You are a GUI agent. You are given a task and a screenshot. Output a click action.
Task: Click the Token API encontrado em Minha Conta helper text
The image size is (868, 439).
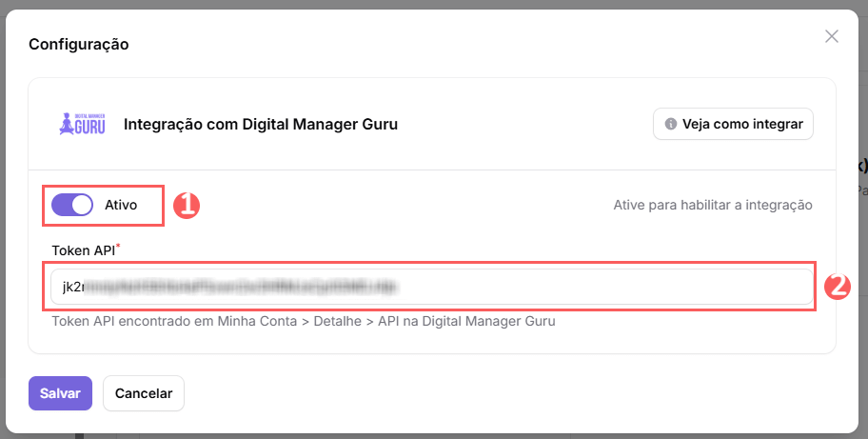pyautogui.click(x=303, y=321)
